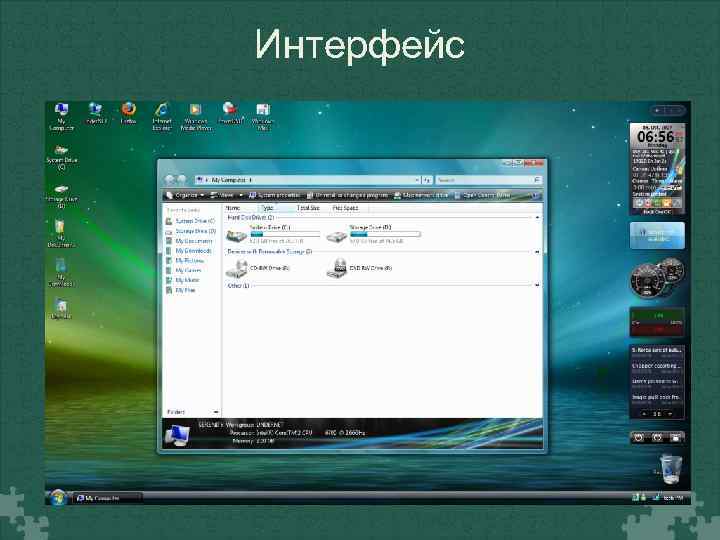Click the Start orb on the taskbar

[x=58, y=497]
